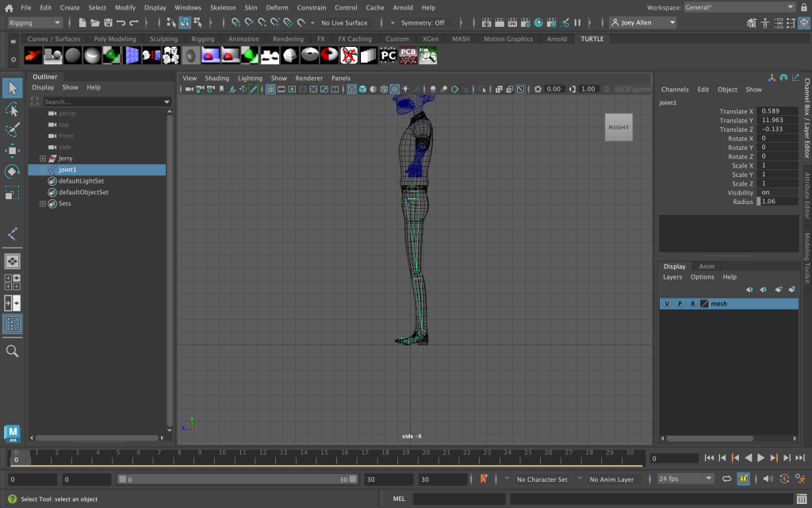Toggle the R render box on mesh layer

(x=692, y=304)
